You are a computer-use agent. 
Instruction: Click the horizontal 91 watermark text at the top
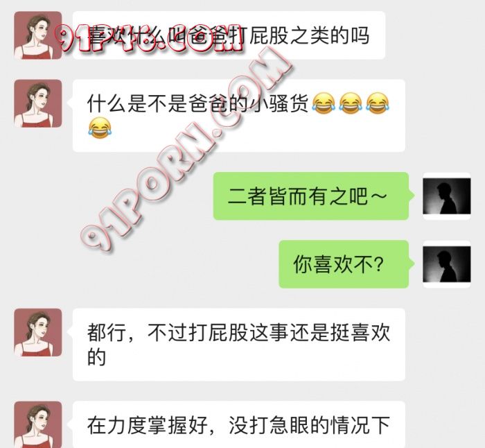[x=149, y=37]
